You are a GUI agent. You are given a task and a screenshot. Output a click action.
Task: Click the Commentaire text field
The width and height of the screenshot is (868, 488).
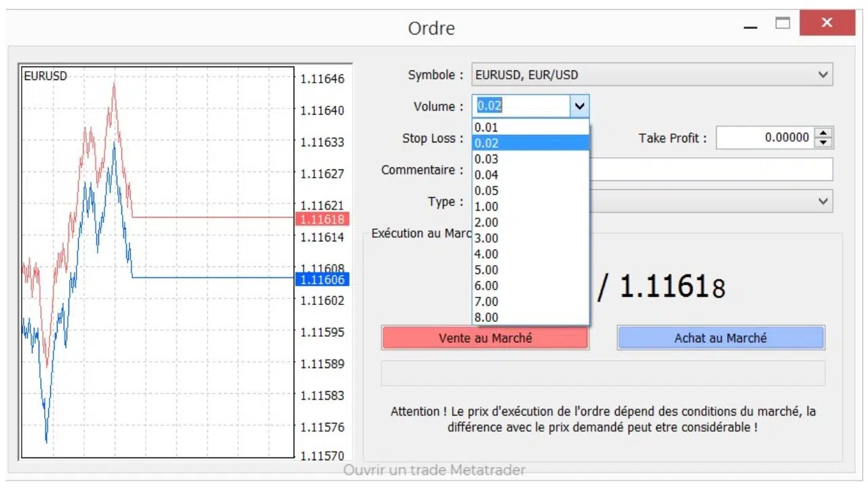(x=711, y=169)
